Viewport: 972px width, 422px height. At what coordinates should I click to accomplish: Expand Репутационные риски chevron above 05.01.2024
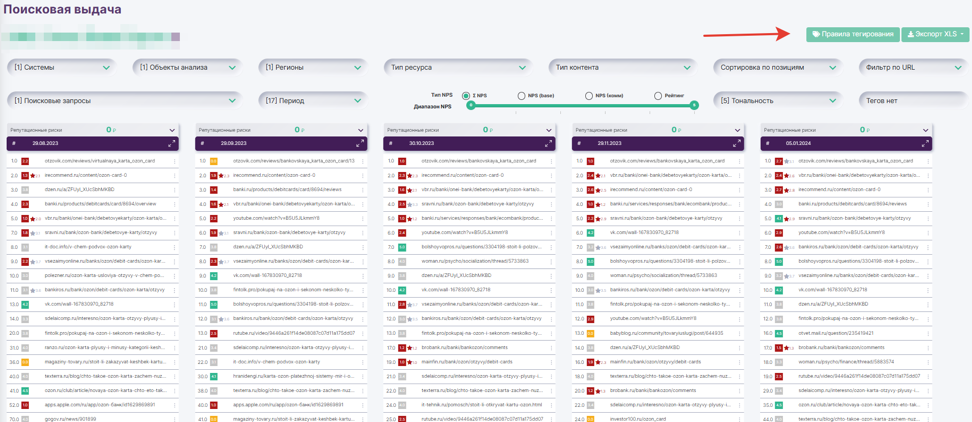(926, 130)
